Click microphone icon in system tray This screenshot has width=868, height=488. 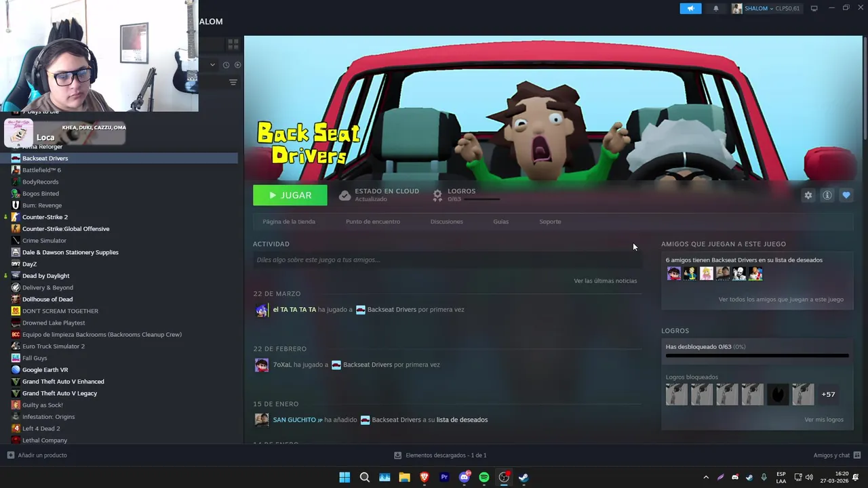click(764, 477)
